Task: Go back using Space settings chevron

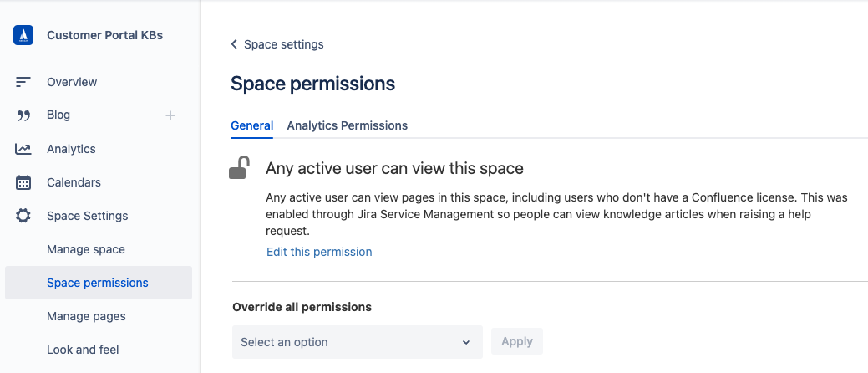Action: point(235,44)
